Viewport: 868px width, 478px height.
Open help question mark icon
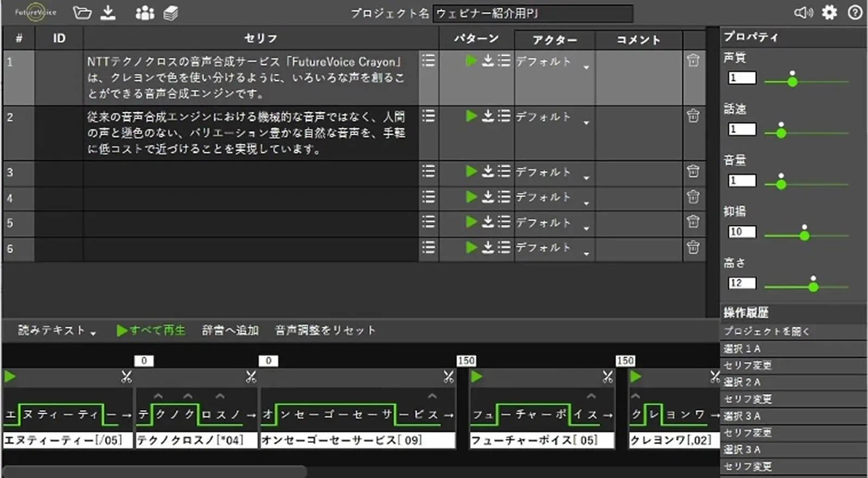coord(855,12)
